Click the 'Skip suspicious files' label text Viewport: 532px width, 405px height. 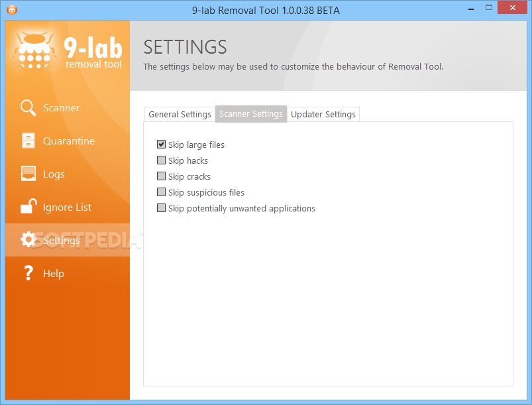click(206, 192)
